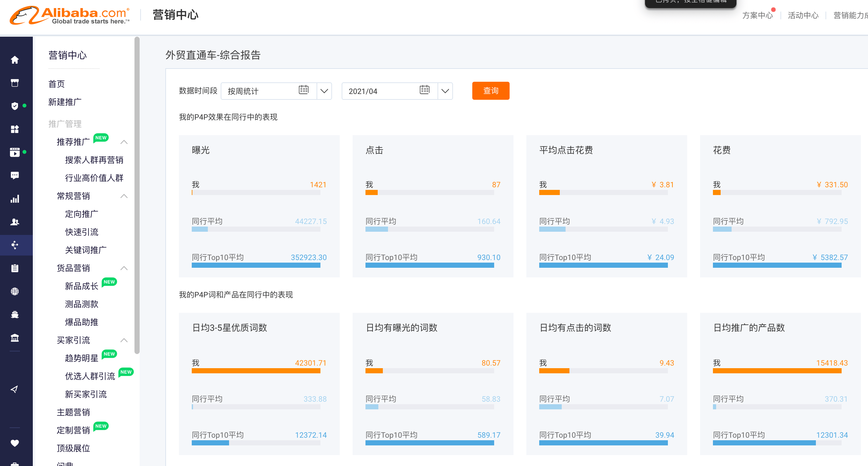Open the 2021/04 date dropdown arrow

pos(445,91)
